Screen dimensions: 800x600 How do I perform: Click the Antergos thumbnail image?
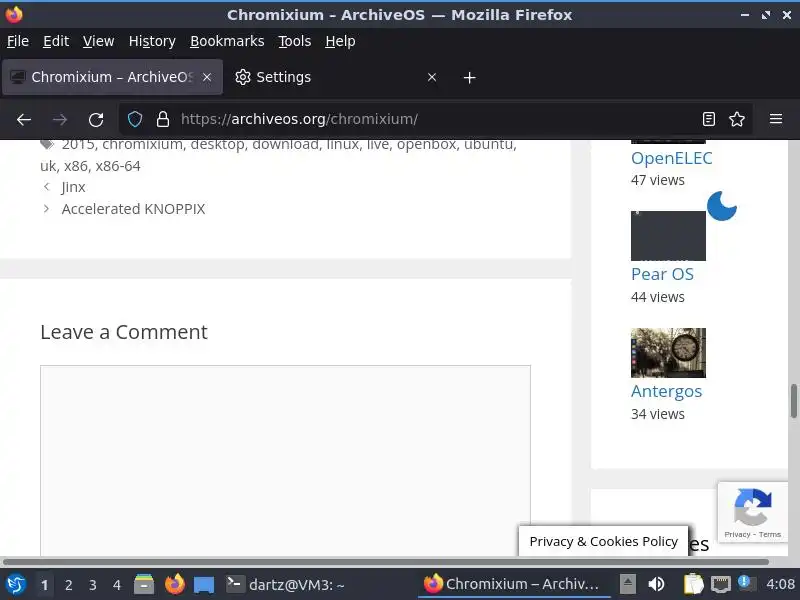[668, 353]
